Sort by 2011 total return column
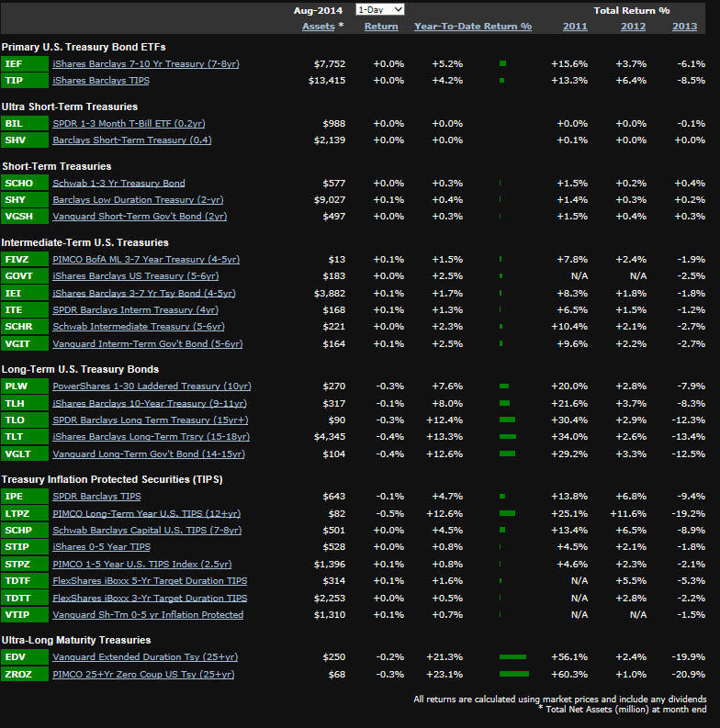720x728 pixels. [x=575, y=27]
